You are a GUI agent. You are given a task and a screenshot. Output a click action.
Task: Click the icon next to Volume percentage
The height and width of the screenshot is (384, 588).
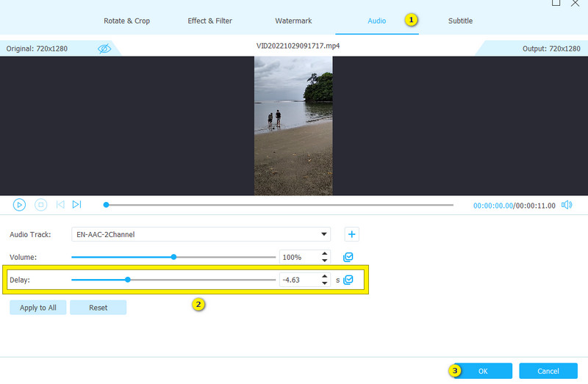[x=348, y=257]
